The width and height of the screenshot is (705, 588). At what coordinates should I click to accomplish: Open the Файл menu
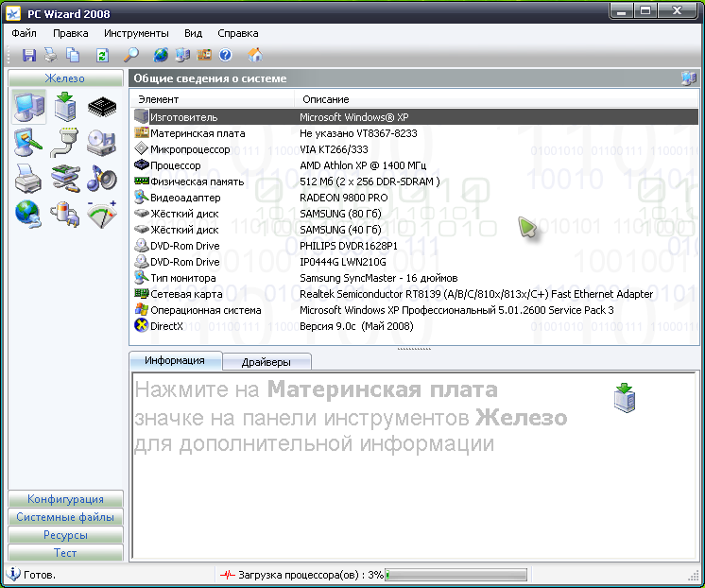coord(25,33)
